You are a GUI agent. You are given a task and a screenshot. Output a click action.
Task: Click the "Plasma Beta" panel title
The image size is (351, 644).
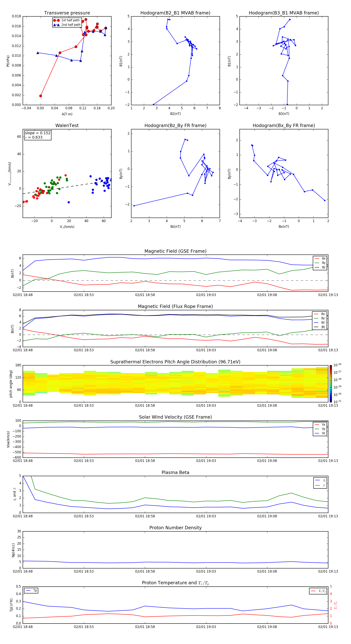coord(175,472)
